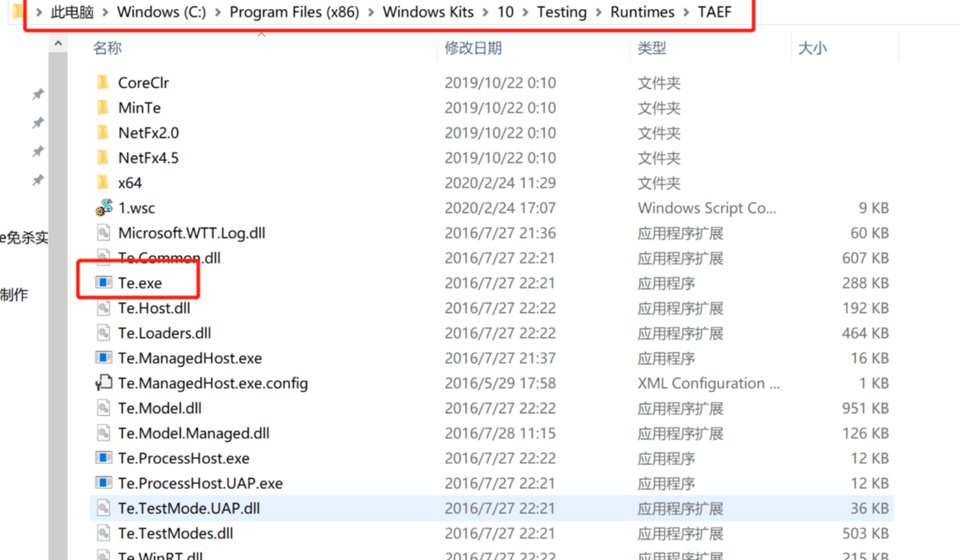960x560 pixels.
Task: Expand the chevron after Windows Kits breadcrumb
Action: (486, 12)
